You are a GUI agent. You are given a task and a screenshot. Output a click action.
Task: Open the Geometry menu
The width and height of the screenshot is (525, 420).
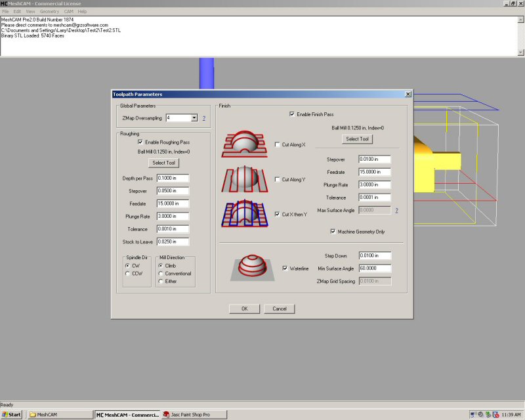coord(49,12)
